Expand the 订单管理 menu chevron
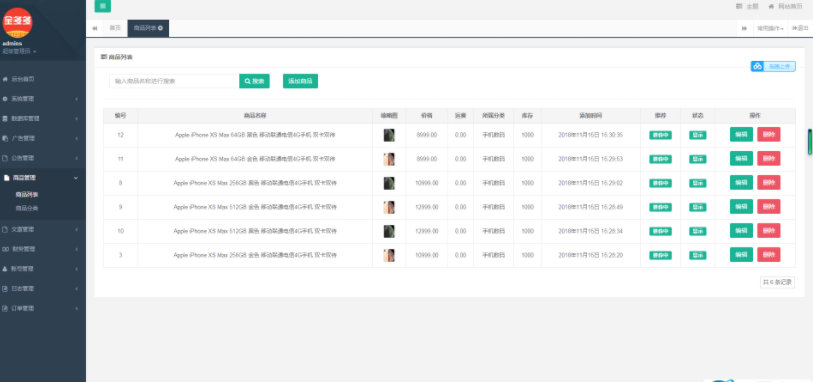 (x=76, y=308)
